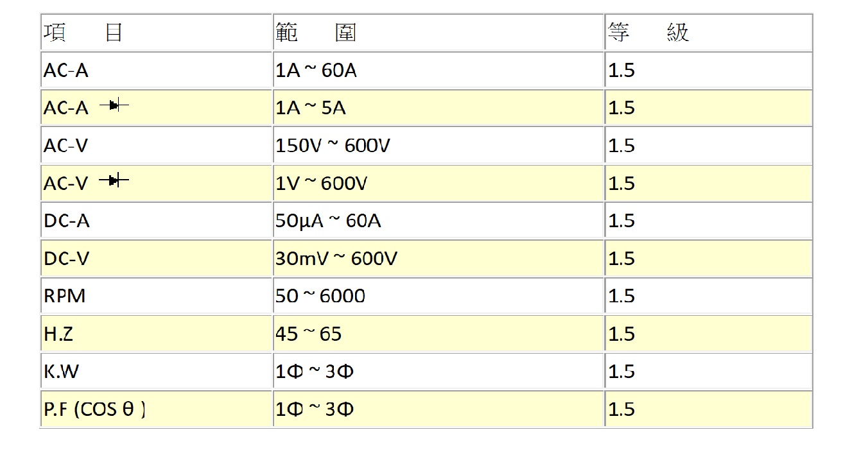This screenshot has width=868, height=473.
Task: Select the plain AC-V row label
Action: [x=156, y=146]
